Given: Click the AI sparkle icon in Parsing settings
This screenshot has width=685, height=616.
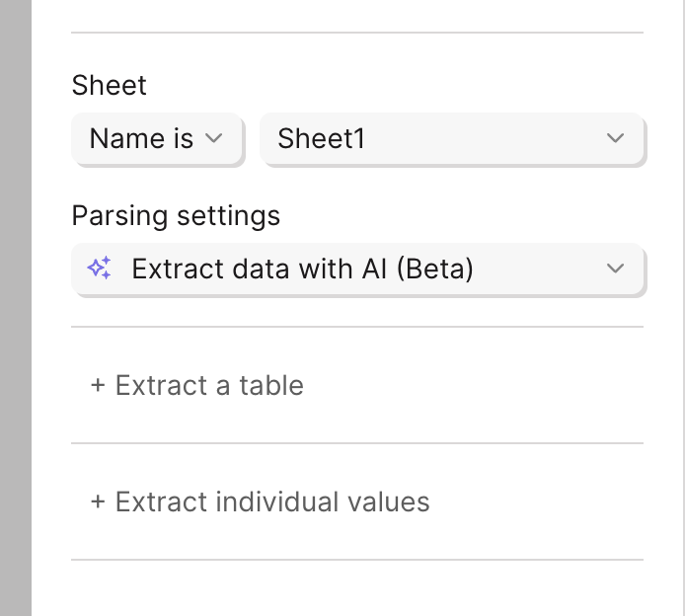Looking at the screenshot, I should tap(100, 269).
